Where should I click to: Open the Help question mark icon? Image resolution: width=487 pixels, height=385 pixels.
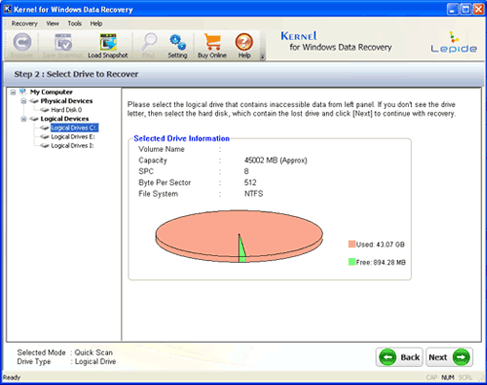(x=244, y=42)
